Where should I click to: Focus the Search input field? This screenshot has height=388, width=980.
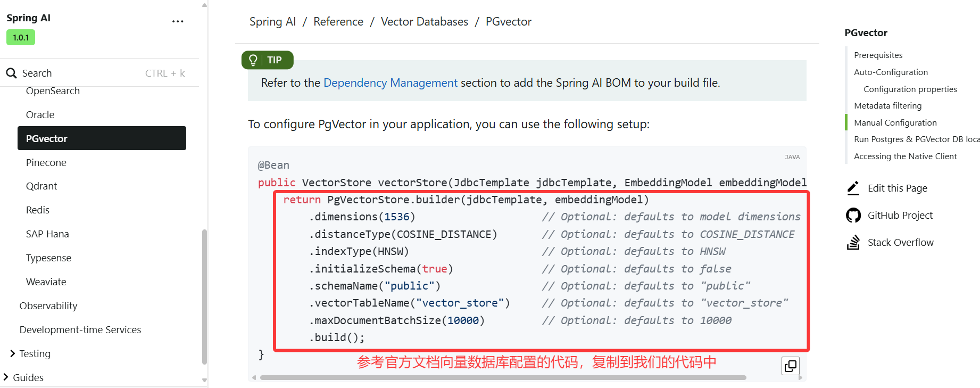(x=99, y=73)
